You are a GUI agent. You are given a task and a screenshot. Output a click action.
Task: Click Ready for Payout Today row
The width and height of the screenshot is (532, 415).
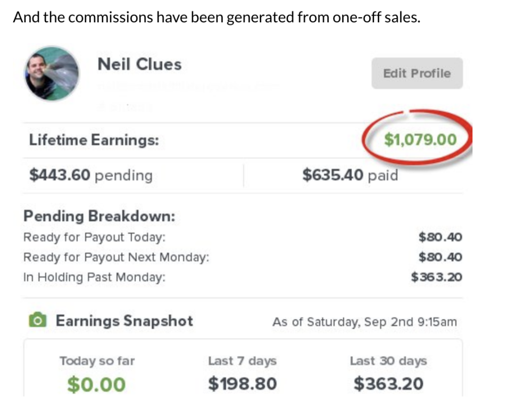243,237
